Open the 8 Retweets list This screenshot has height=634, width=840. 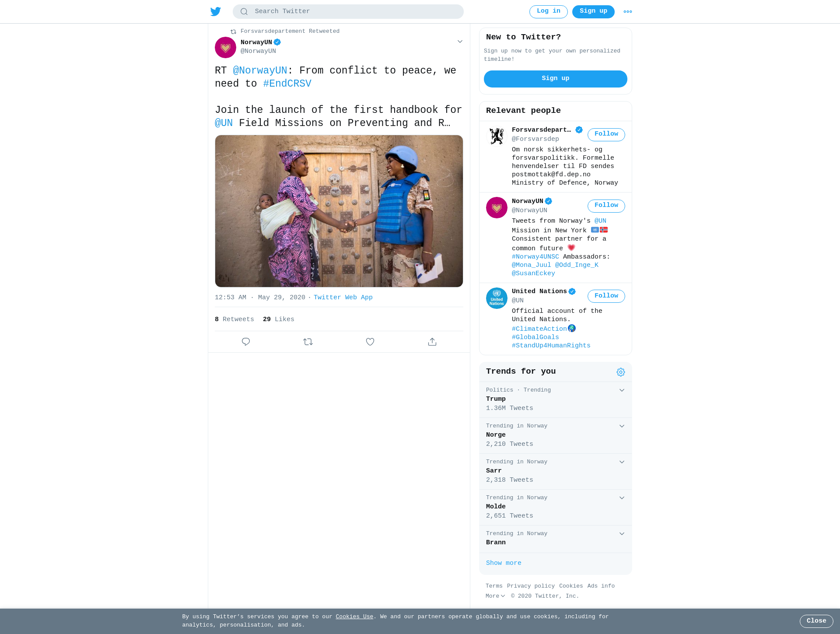tap(234, 319)
